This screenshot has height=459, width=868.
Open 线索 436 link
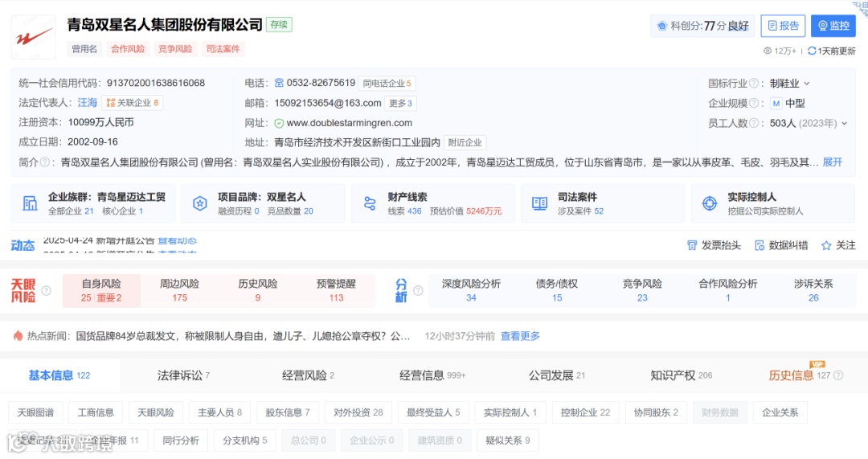(404, 211)
